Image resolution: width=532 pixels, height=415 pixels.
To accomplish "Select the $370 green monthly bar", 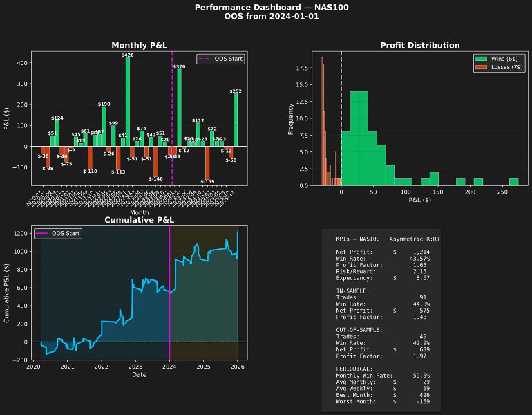I will tap(179, 108).
